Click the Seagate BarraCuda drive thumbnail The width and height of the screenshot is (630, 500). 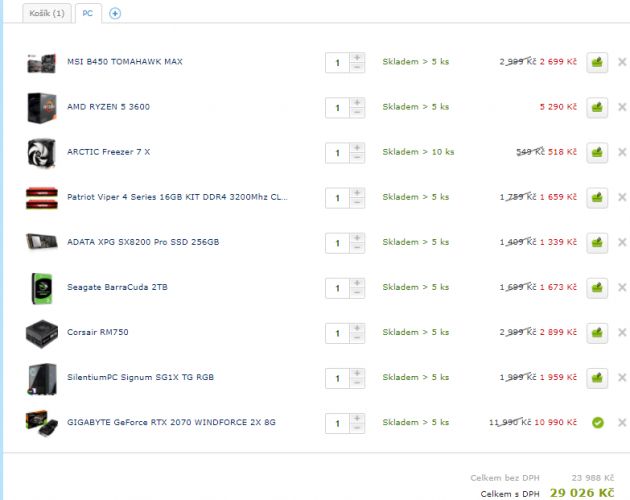[x=42, y=288]
